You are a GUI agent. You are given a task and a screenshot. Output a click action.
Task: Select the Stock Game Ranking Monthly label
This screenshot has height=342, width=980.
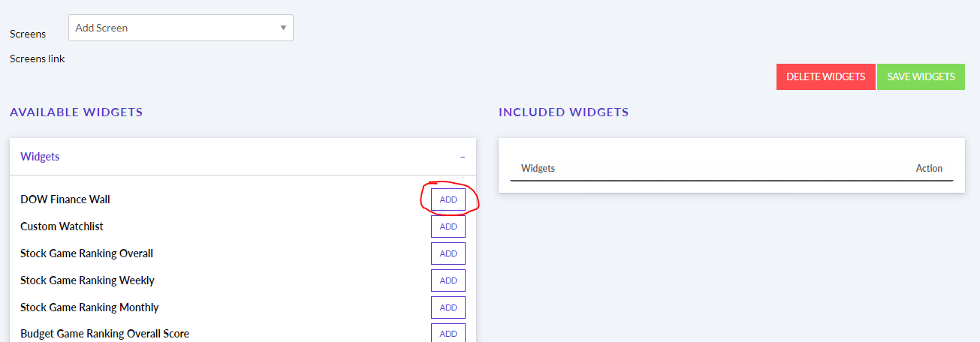pyautogui.click(x=89, y=307)
